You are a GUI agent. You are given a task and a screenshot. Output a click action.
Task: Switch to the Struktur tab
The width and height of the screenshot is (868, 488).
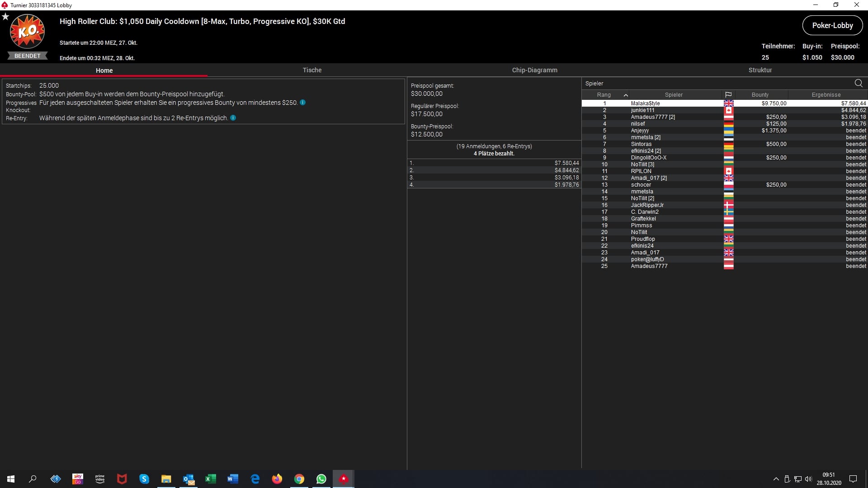(760, 70)
